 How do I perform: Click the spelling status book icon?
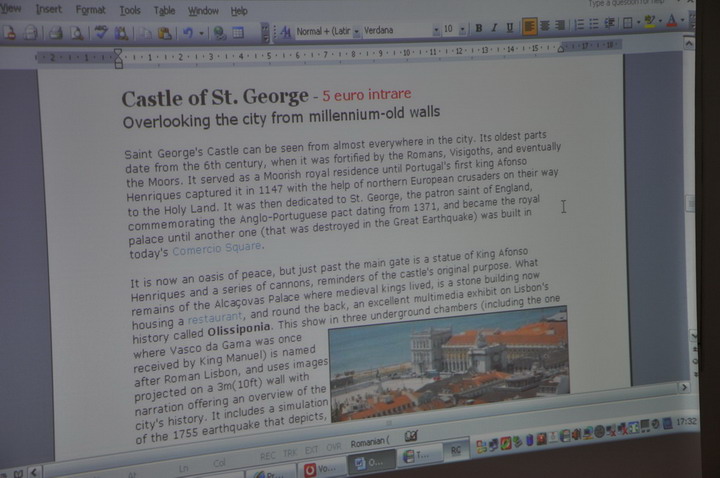click(411, 437)
